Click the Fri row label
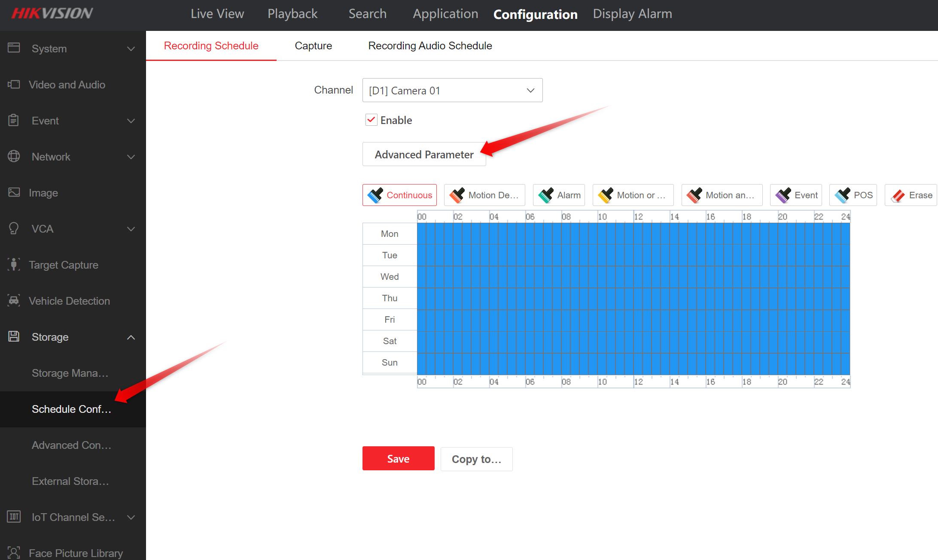The image size is (938, 560). [x=390, y=320]
